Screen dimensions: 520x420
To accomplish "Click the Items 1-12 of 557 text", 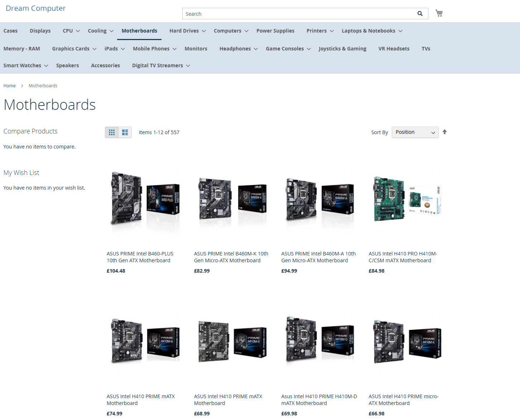I will click(x=159, y=132).
